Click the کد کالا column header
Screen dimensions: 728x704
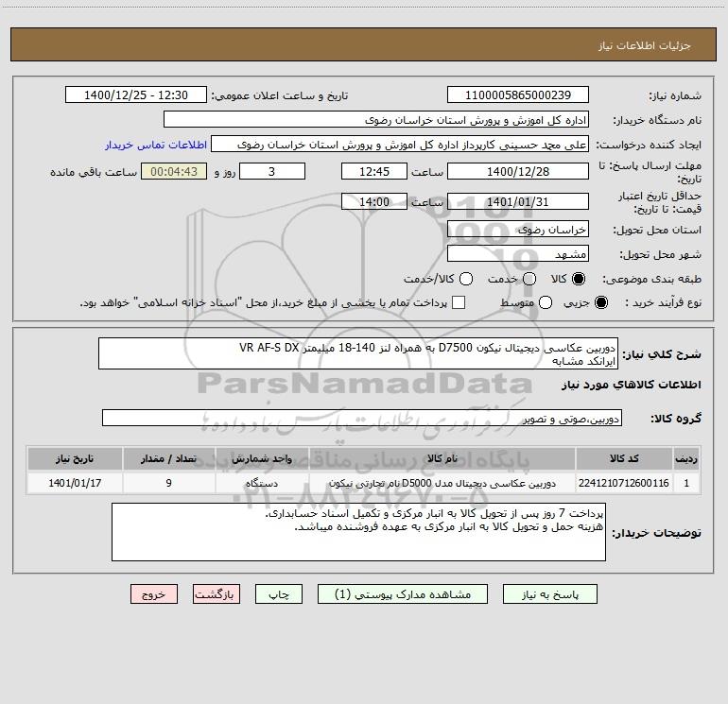[624, 458]
